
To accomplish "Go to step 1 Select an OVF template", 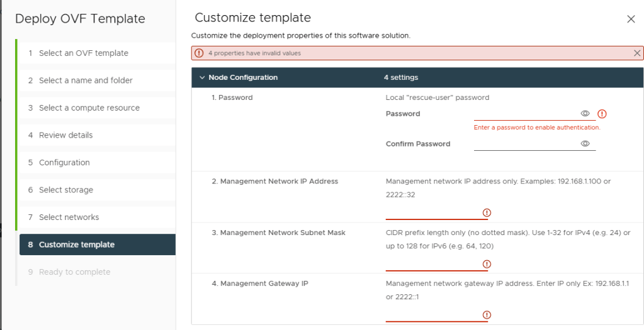I will [x=98, y=53].
